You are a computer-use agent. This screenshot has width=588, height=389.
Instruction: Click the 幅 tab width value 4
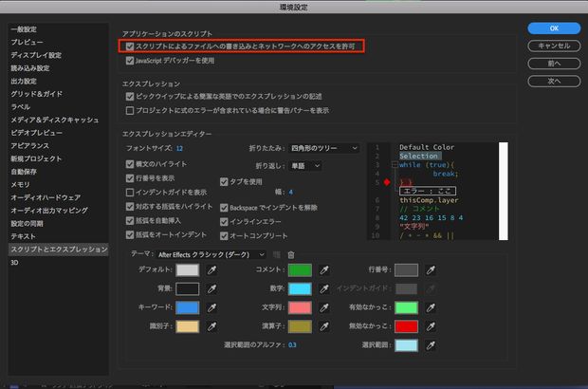pos(290,192)
